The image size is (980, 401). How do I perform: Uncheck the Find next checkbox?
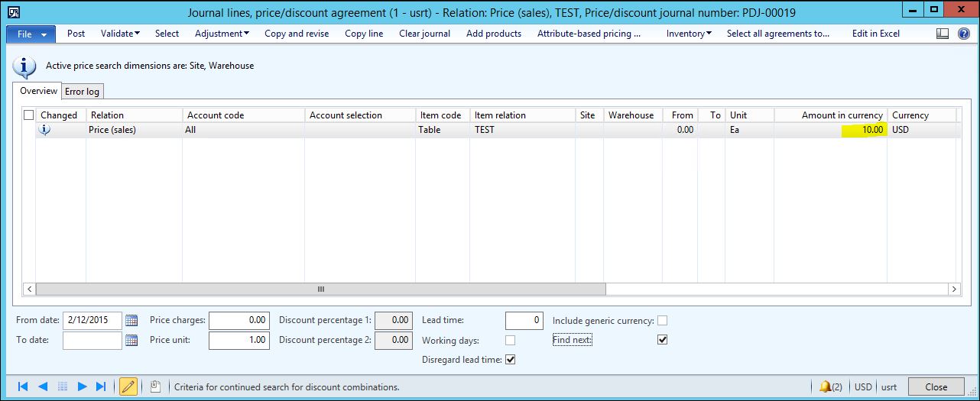(662, 340)
